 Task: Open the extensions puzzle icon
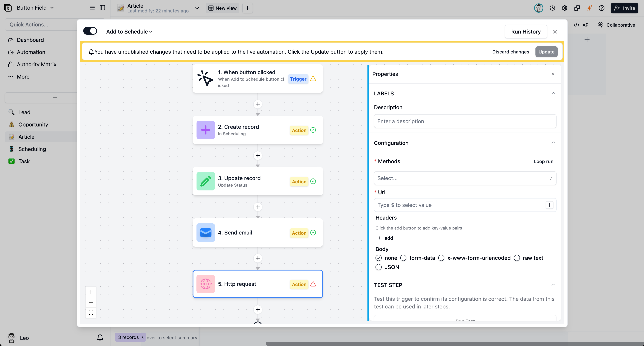tap(577, 8)
